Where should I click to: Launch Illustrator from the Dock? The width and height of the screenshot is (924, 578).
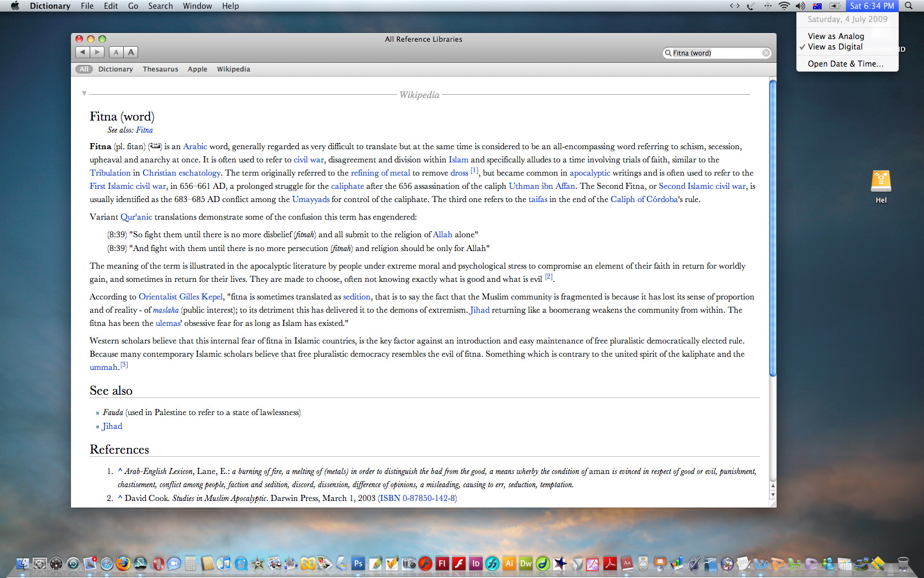click(509, 564)
